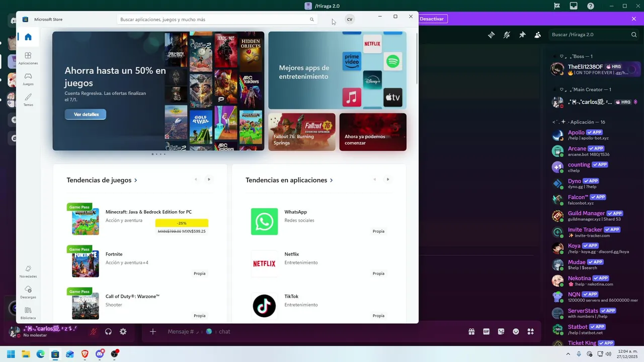
Task: Click 'Propia' button for Fortnite
Action: (x=200, y=274)
